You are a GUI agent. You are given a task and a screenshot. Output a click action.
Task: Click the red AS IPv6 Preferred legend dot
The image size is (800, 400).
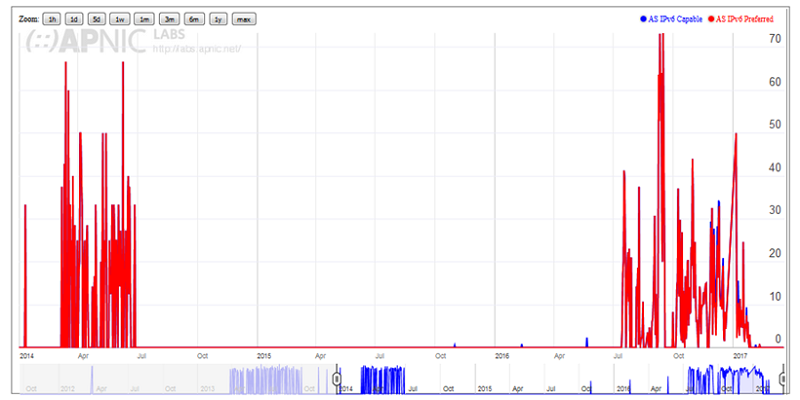[709, 18]
